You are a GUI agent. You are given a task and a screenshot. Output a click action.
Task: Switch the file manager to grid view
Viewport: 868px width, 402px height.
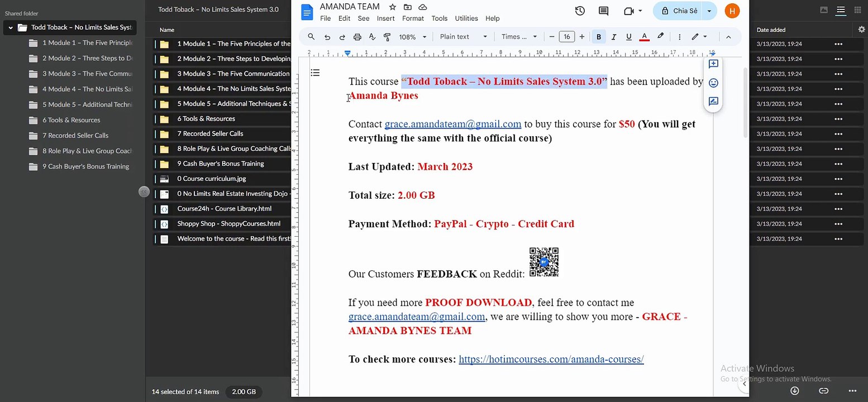858,10
